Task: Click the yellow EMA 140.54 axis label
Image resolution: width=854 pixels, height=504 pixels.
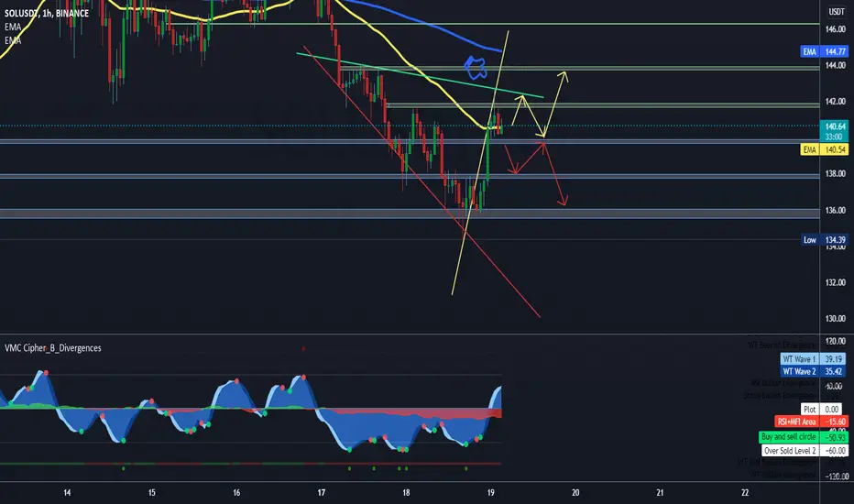Action: 824,149
